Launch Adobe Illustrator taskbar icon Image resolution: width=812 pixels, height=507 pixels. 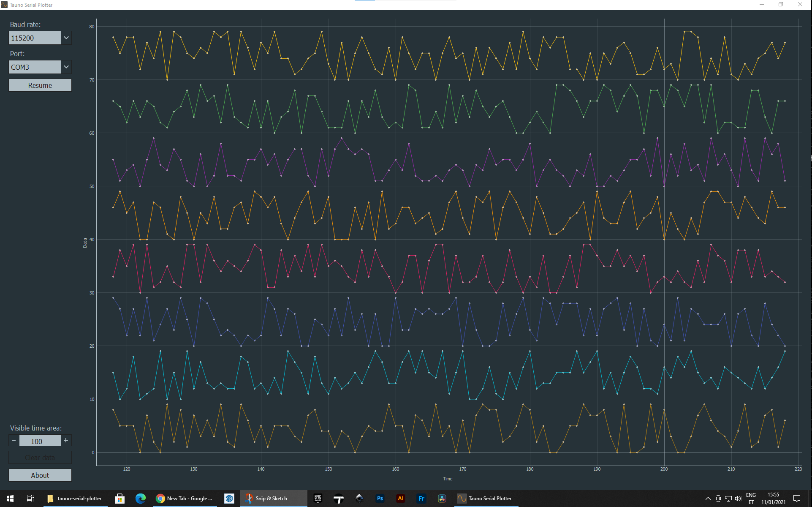(401, 499)
